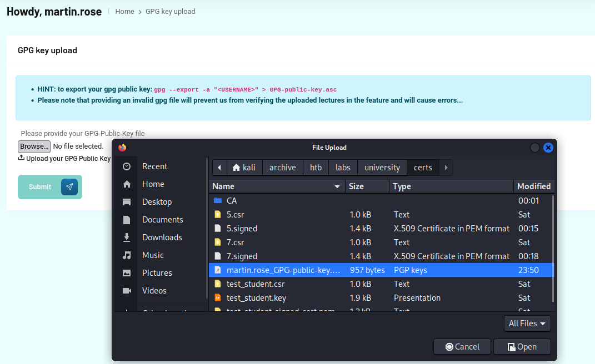Viewport: 595px width, 364px height.
Task: Sort files by Size column header
Action: 367,186
